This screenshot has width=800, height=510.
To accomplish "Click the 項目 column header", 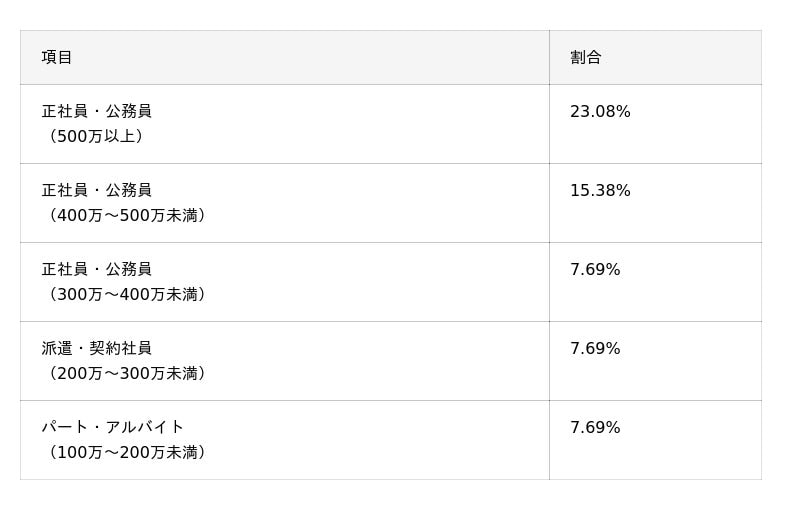I will click(x=57, y=58).
